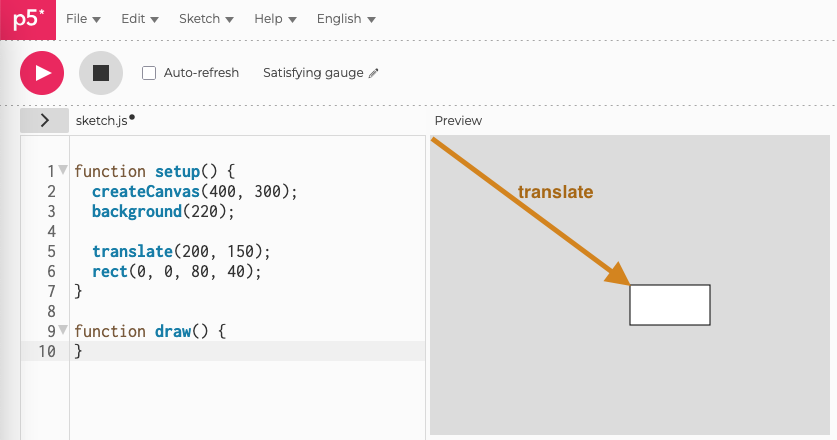Image resolution: width=837 pixels, height=440 pixels.
Task: Click the white rectangle in preview
Action: point(669,305)
